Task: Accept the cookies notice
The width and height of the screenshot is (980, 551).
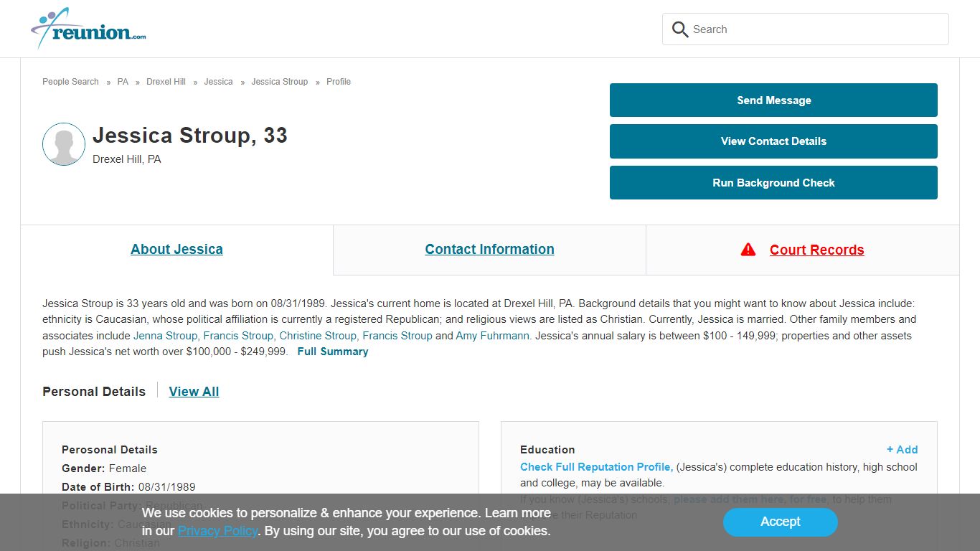Action: pyautogui.click(x=780, y=522)
